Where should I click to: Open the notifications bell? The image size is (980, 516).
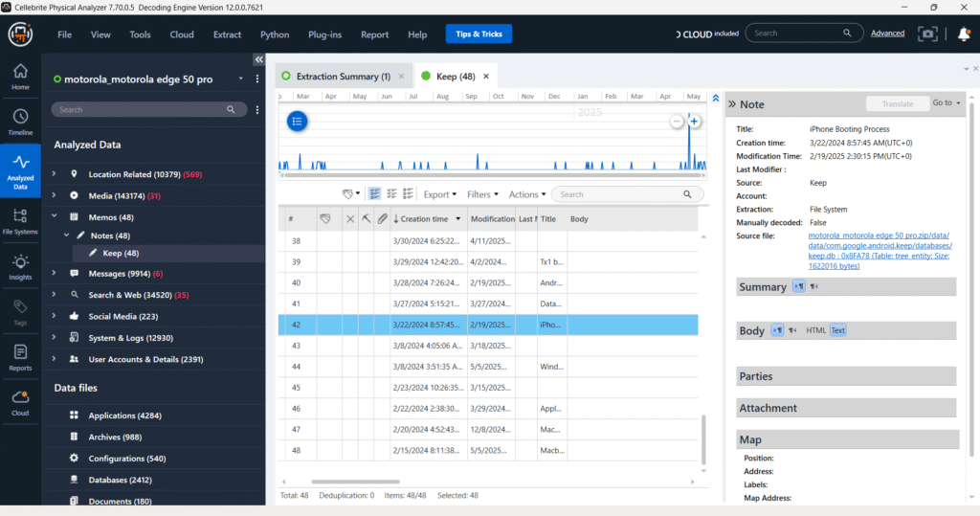[x=964, y=34]
